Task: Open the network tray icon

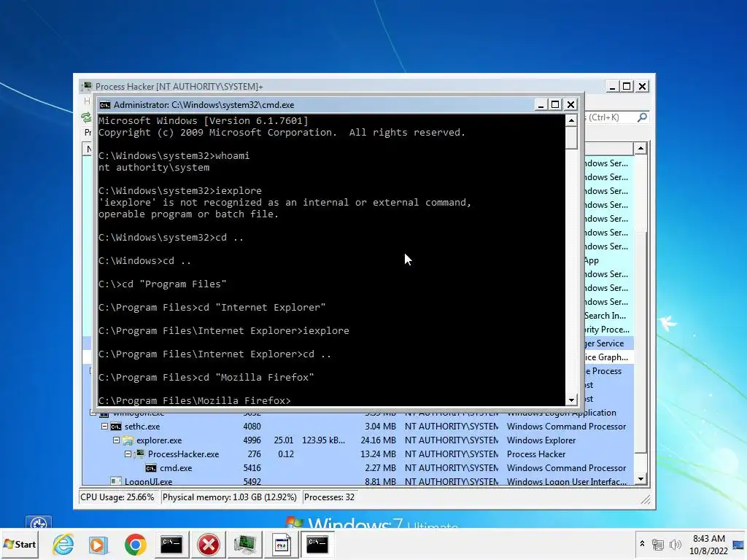Action: 658,544
